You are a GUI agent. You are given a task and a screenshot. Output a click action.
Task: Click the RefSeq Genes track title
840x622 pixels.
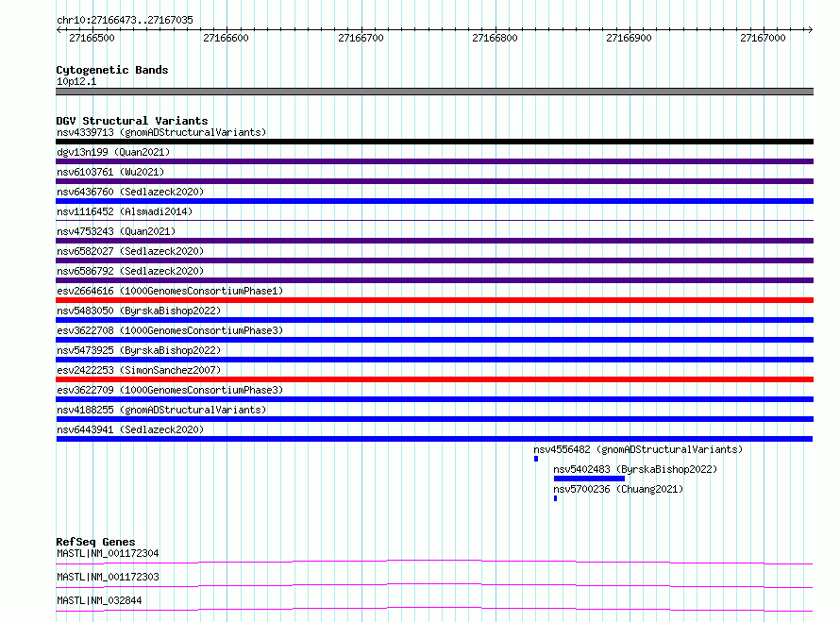[x=95, y=542]
